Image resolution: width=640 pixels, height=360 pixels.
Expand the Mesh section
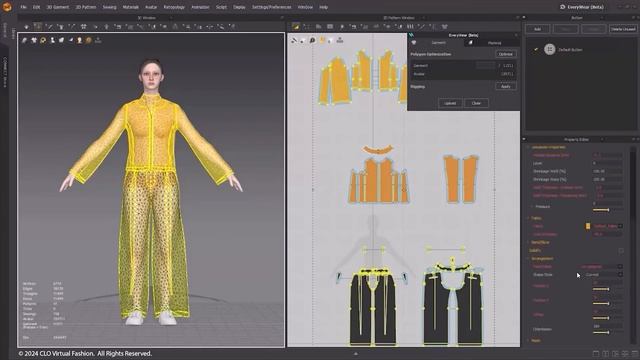[x=528, y=340]
